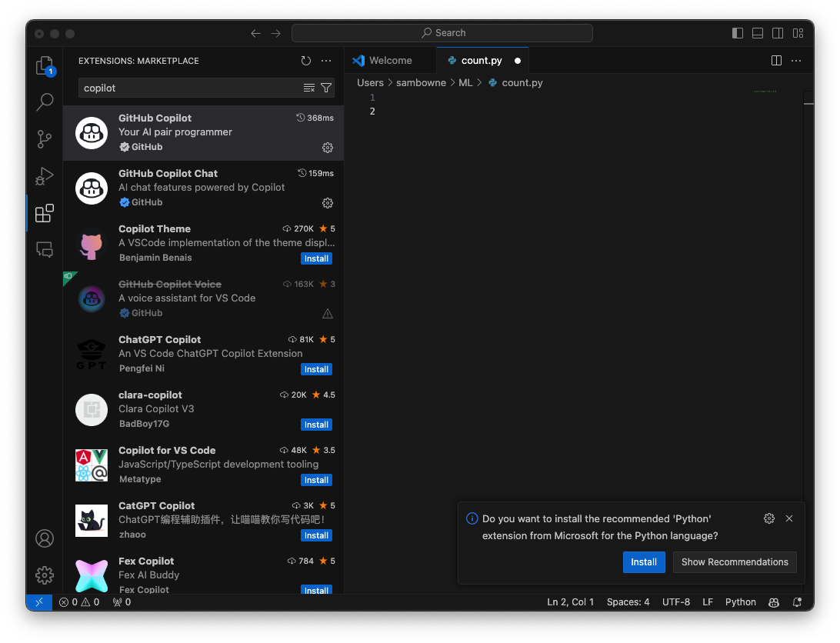
Task: Expand ML breadcrumb segment
Action: click(465, 82)
